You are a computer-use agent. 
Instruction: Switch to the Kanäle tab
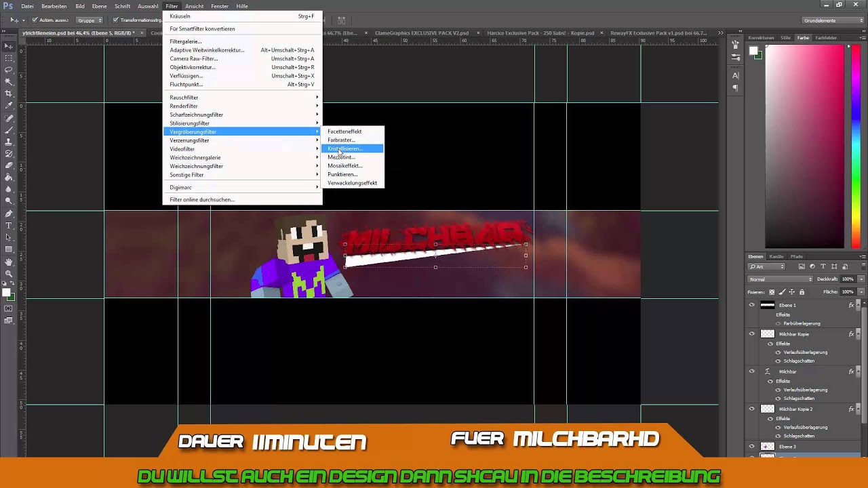[776, 256]
